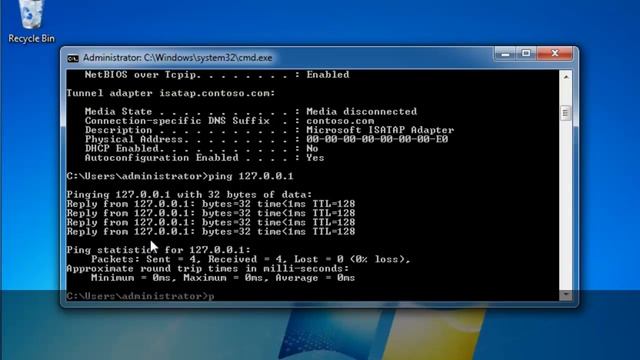Click the Physical Address value 00-00-00-00-00-00-00-E0
The height and width of the screenshot is (360, 640).
click(377, 140)
